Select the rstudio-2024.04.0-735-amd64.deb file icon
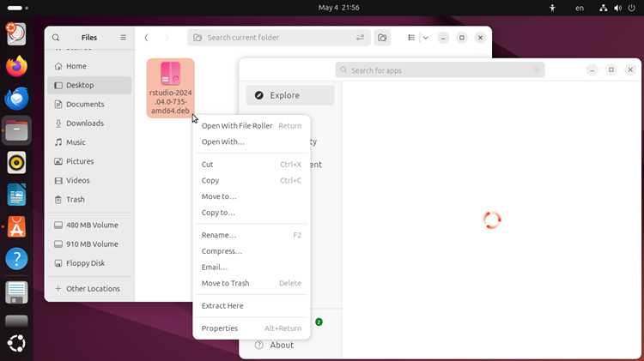The width and height of the screenshot is (644, 361). [171, 87]
